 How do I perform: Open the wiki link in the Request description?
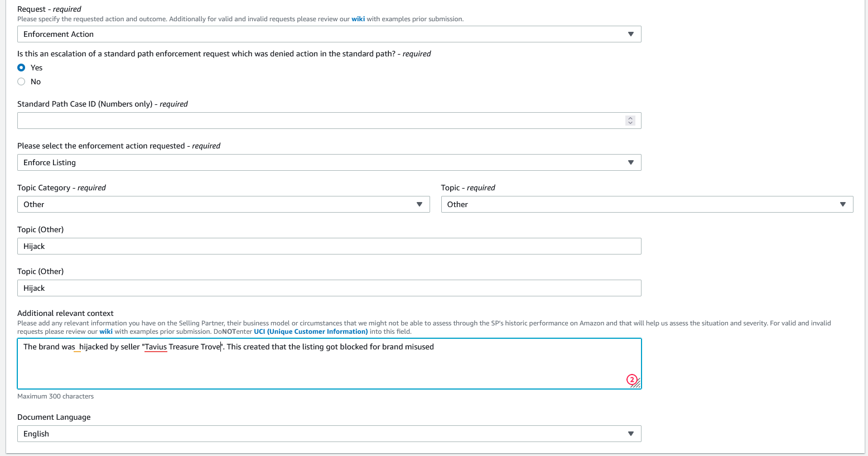click(358, 19)
